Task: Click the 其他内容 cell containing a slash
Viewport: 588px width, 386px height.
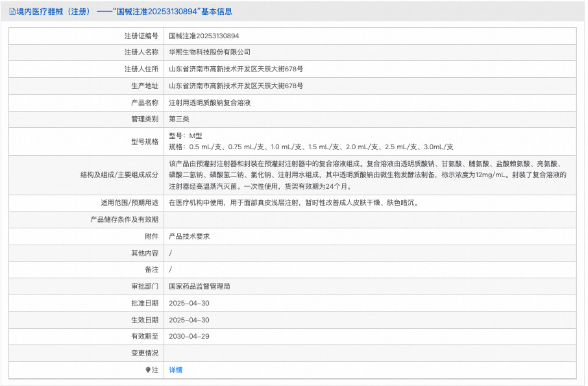Action: (x=169, y=253)
